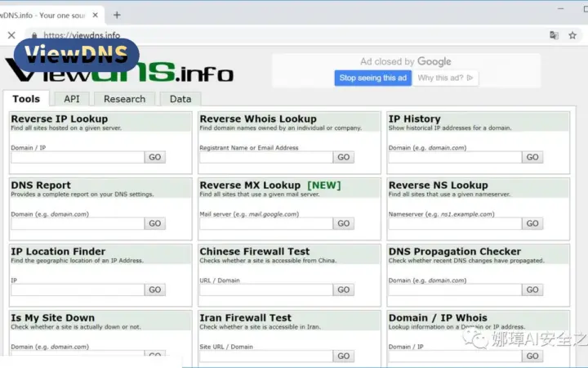Click Why this ad? link
The height and width of the screenshot is (368, 588).
point(445,78)
